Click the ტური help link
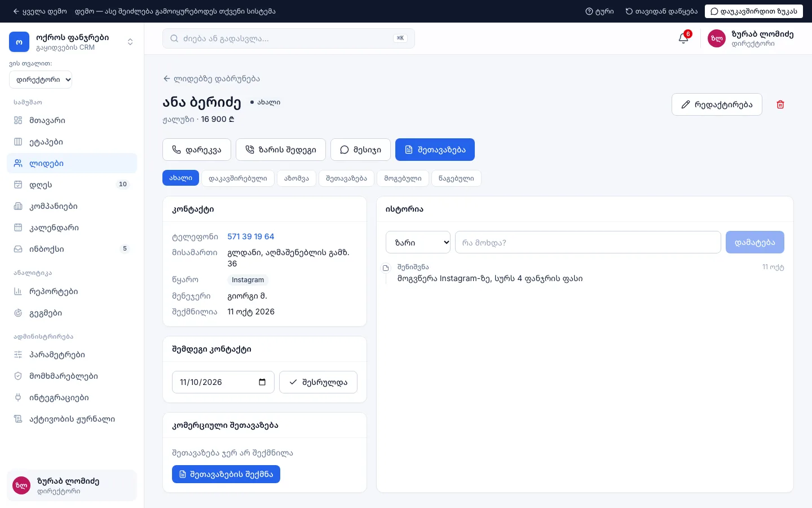 599,11
